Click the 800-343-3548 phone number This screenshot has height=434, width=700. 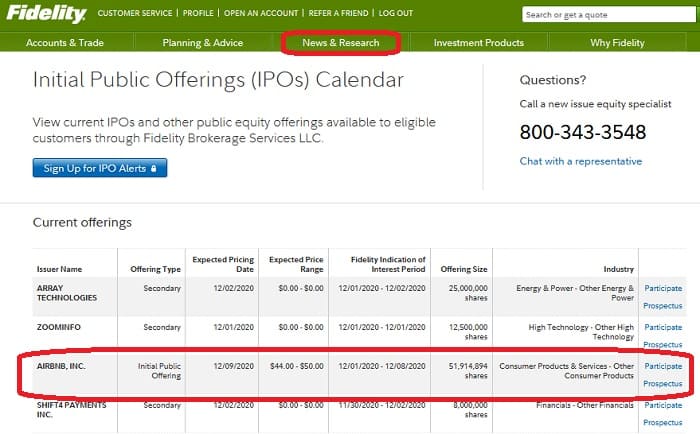(583, 132)
